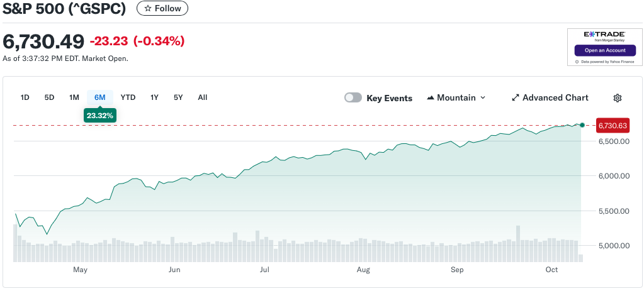644x291 pixels.
Task: Click the Mountain chart type icon
Action: (x=431, y=98)
